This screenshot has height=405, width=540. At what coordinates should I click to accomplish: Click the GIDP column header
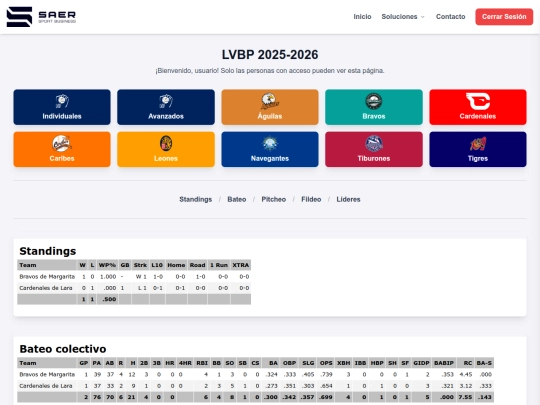coord(421,363)
